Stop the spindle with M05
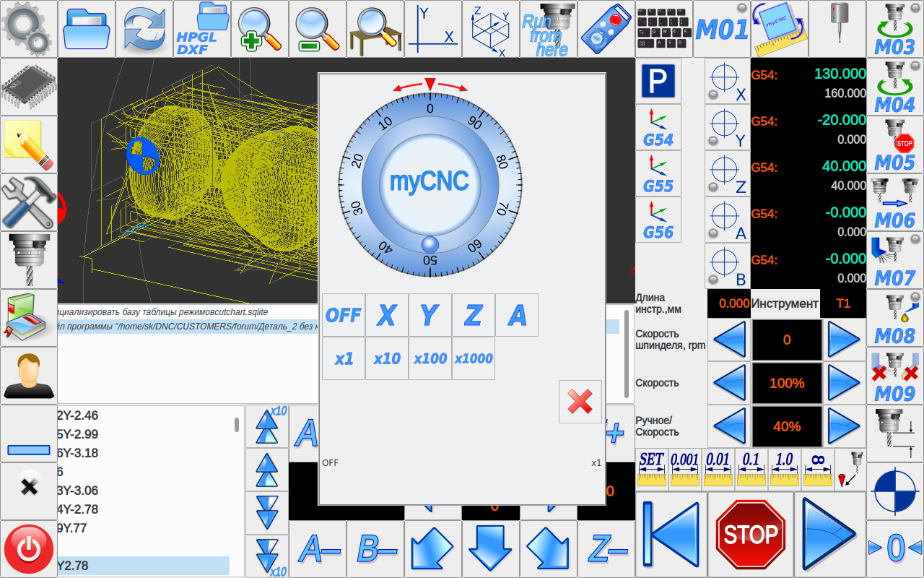 pyautogui.click(x=895, y=144)
